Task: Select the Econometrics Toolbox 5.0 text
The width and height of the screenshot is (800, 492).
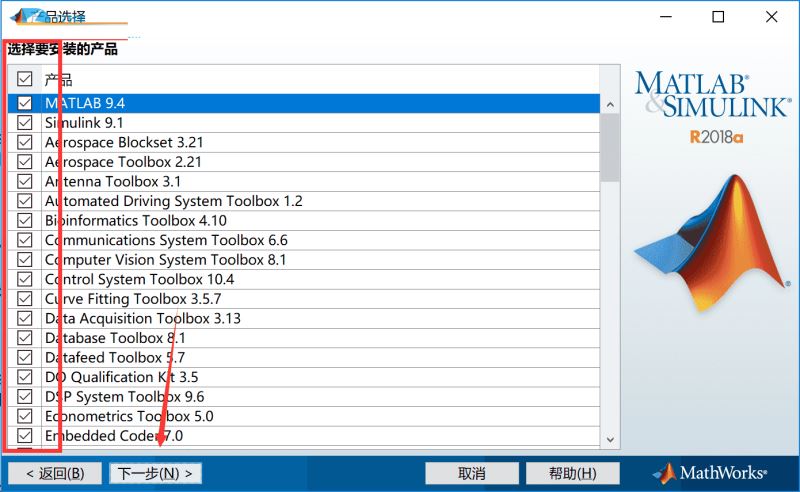Action: 129,416
